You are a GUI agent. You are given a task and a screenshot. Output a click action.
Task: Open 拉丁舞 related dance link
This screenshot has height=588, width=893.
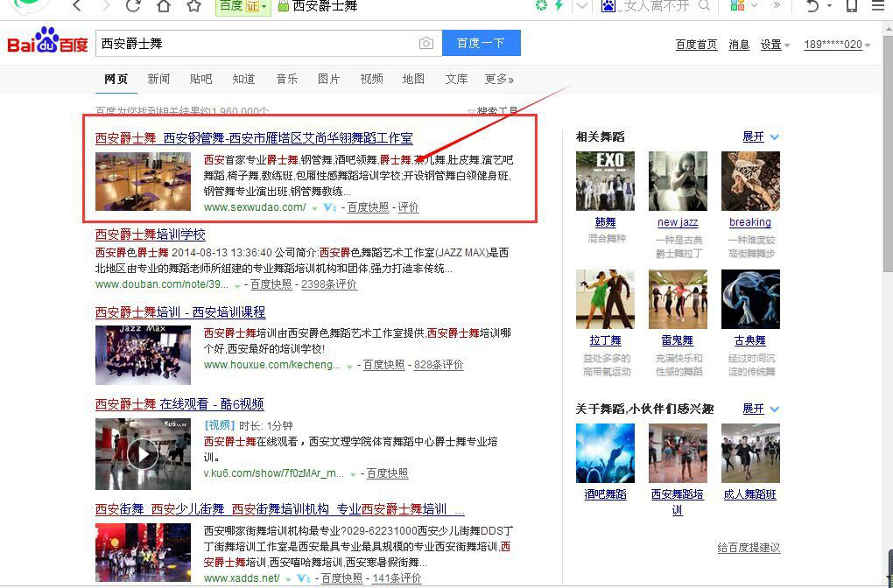point(605,340)
